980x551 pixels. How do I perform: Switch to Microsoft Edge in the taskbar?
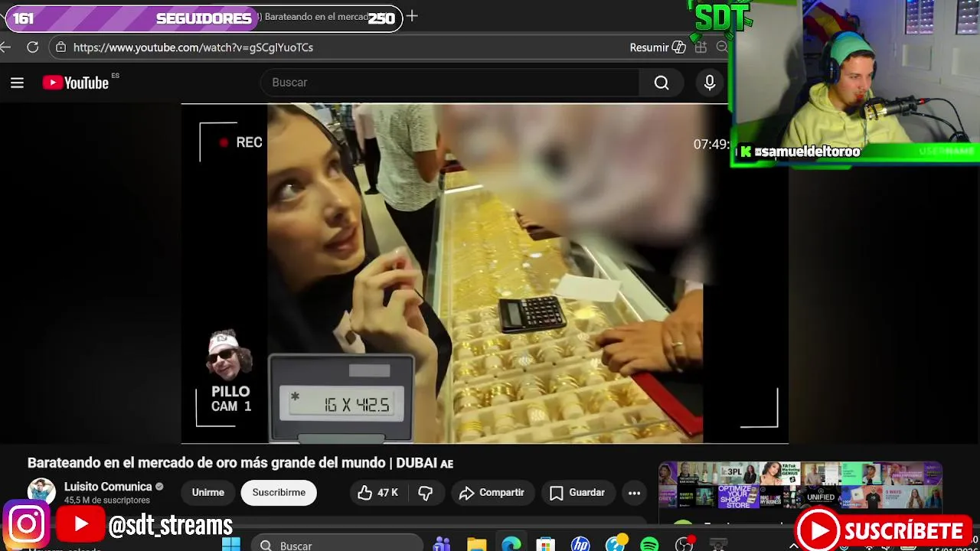[x=511, y=545]
